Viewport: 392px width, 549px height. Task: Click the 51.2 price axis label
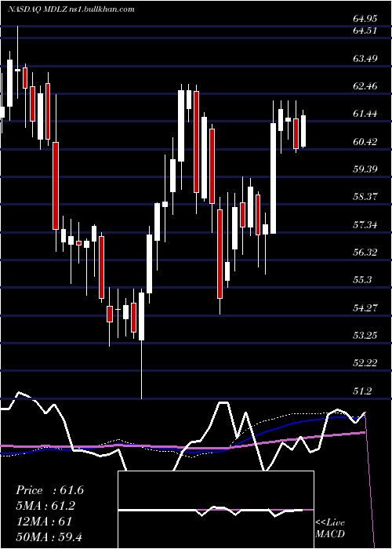tap(363, 391)
